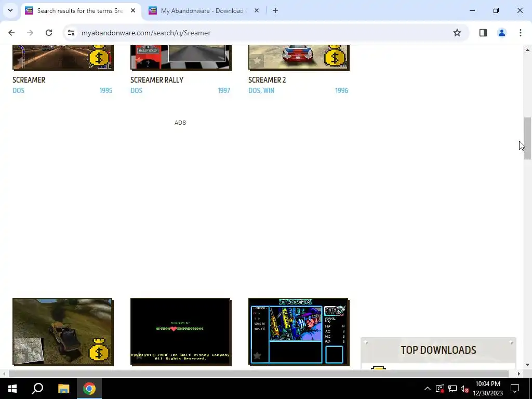Screen dimensions: 532x399
Task: Open Hi-Tech Expressions game thumbnail
Action: pyautogui.click(x=181, y=332)
